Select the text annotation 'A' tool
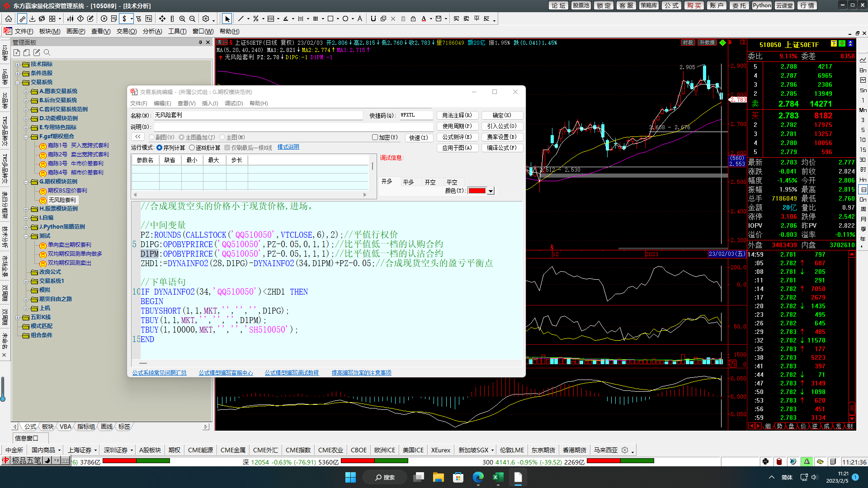This screenshot has width=868, height=488. (x=360, y=19)
